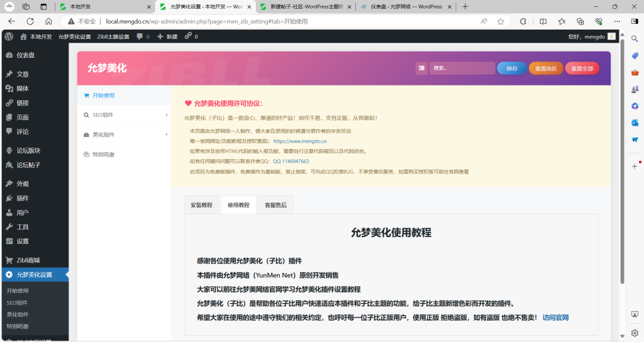The width and height of the screenshot is (644, 342).
Task: Open the 新建 dropdown in admin bar
Action: [167, 36]
